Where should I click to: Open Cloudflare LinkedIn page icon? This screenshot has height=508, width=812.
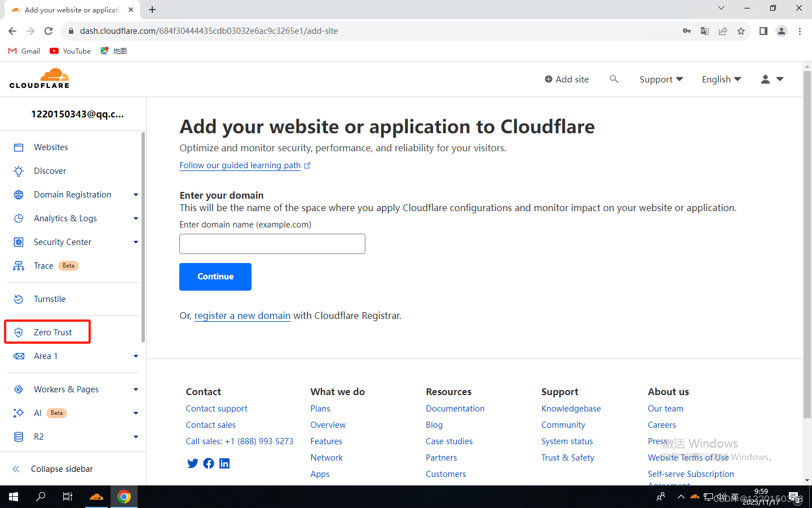[x=224, y=463]
